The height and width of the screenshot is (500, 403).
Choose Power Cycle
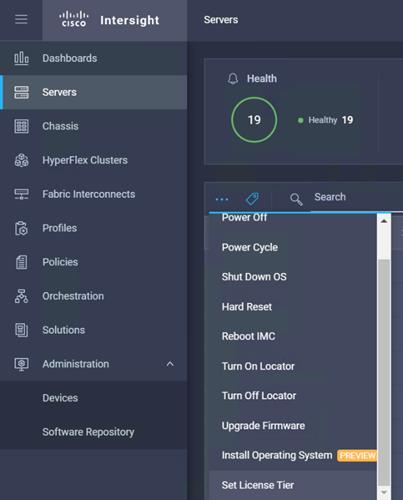[250, 247]
